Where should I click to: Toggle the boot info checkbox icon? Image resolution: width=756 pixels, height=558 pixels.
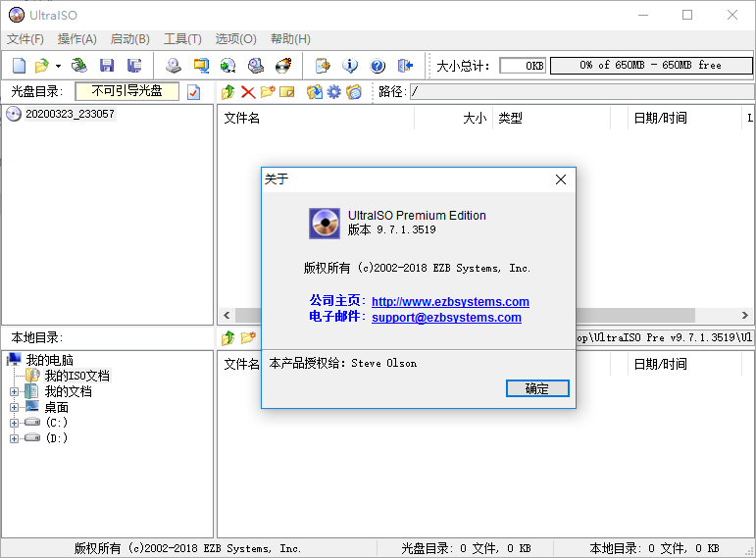point(194,92)
